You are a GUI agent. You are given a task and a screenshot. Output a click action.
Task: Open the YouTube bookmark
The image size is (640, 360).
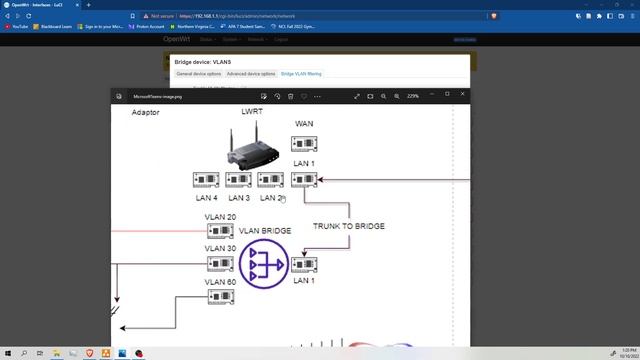click(x=16, y=27)
